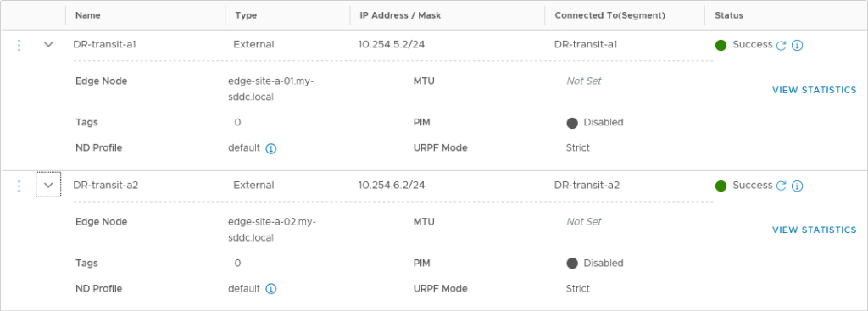View statistics for DR-transit-a1
868x311 pixels.
click(x=814, y=90)
